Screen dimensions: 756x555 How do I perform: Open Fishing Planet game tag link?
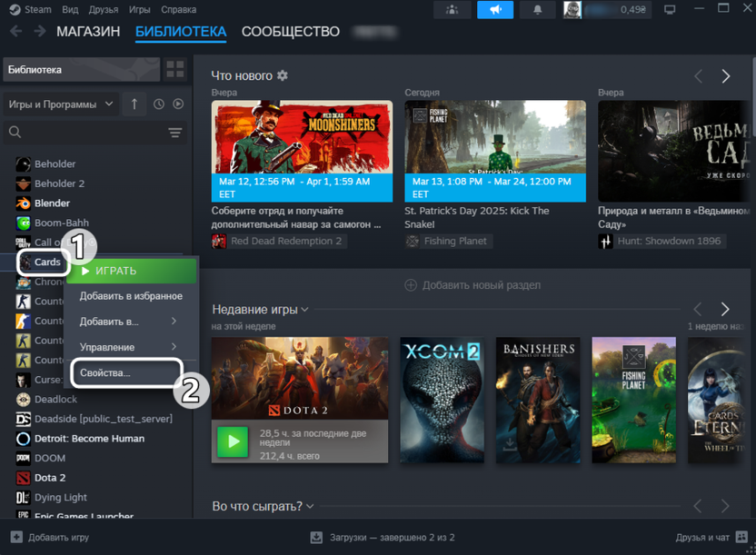448,241
